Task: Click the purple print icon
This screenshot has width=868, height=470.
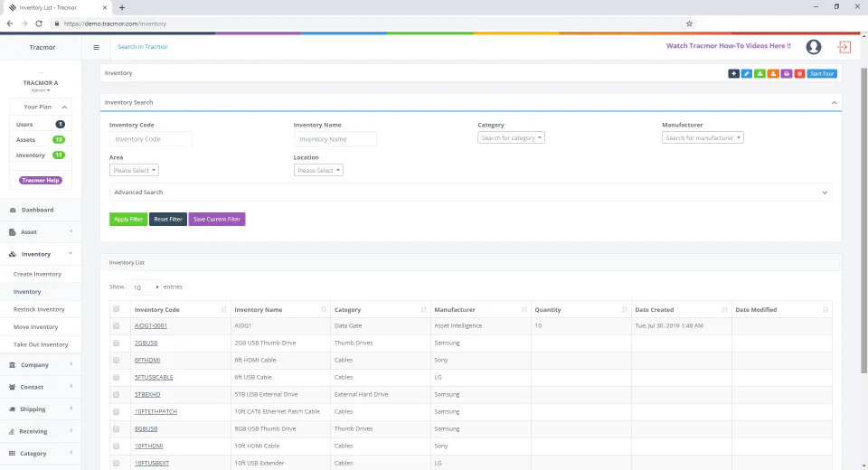Action: coord(787,73)
